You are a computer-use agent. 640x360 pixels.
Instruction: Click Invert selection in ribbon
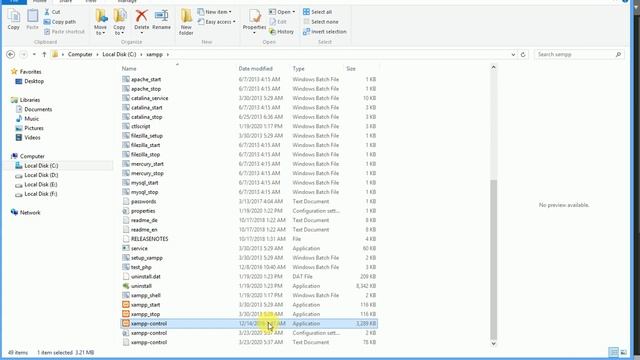(x=324, y=31)
